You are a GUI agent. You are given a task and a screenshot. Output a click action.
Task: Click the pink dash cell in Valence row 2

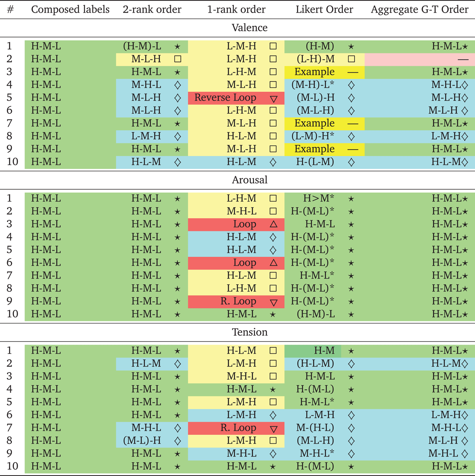click(x=420, y=59)
